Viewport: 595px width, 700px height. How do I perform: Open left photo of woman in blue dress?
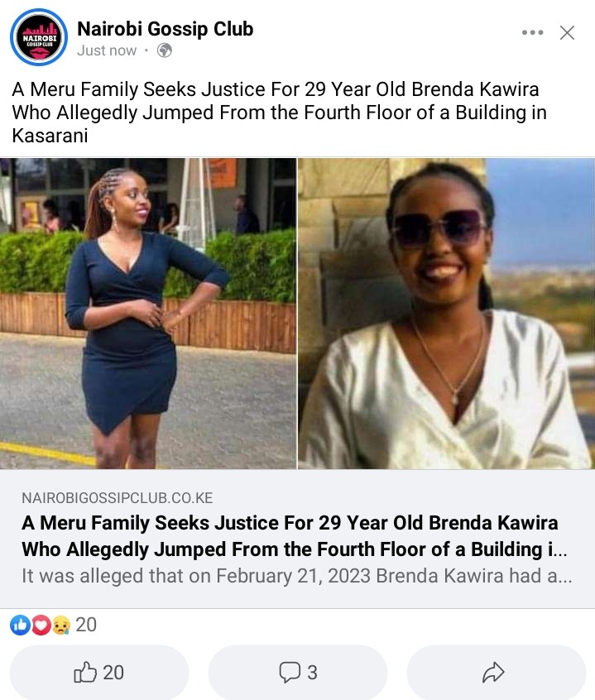(x=148, y=314)
